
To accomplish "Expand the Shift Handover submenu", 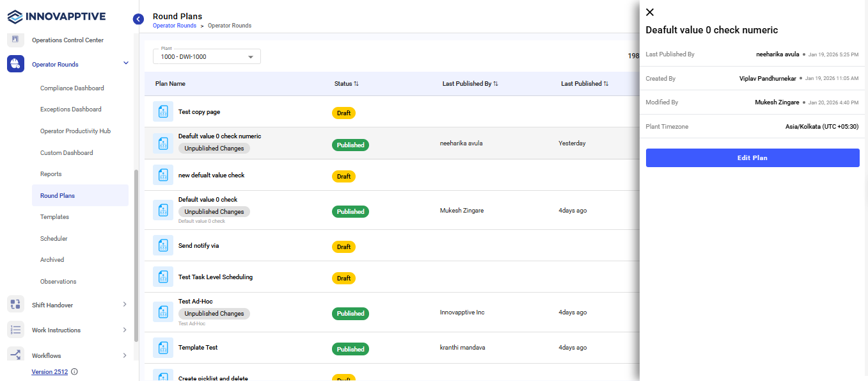I will [125, 305].
